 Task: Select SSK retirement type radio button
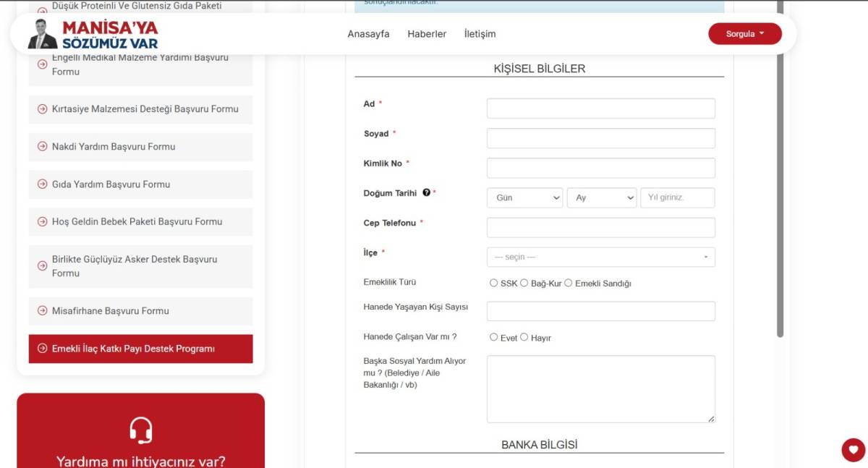pos(494,283)
